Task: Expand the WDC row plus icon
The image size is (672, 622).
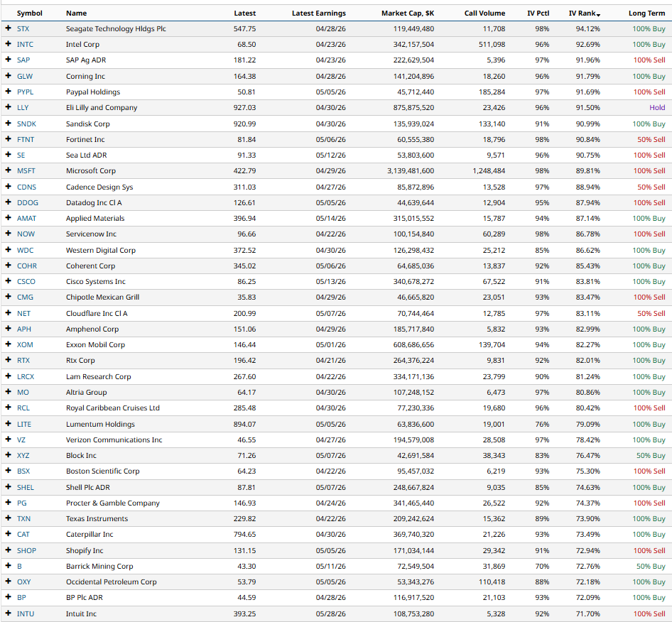Action: [8, 250]
